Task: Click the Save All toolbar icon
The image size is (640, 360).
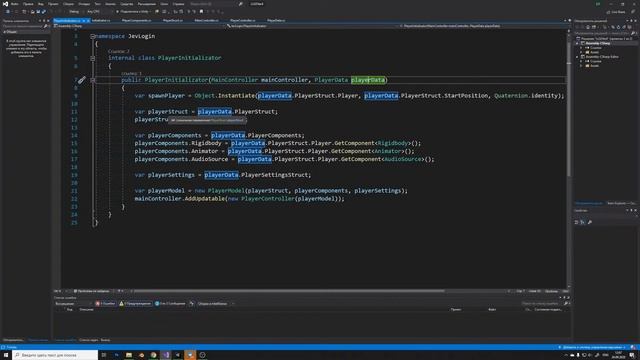Action: [x=44, y=12]
